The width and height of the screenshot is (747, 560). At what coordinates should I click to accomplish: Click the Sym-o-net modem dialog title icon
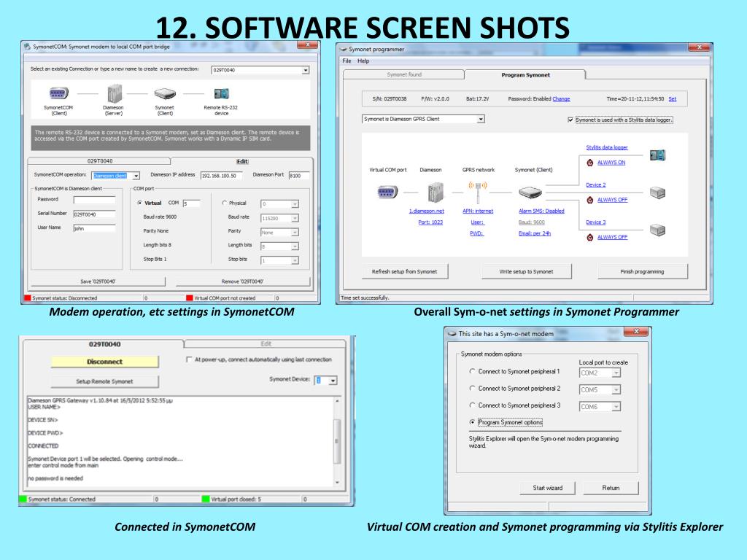tap(452, 334)
